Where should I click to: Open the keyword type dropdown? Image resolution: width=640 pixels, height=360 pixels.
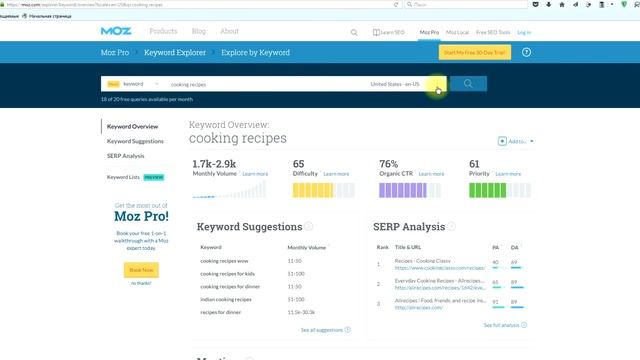[x=133, y=84]
